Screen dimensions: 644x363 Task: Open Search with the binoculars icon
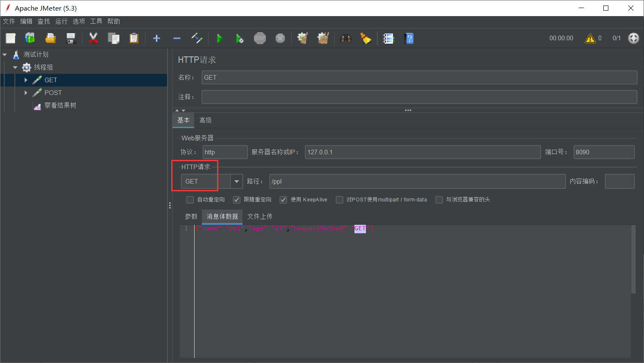coord(346,38)
